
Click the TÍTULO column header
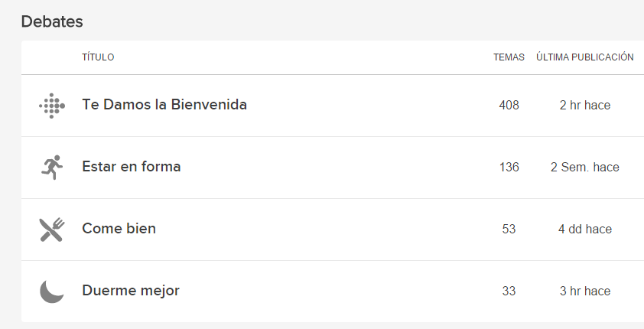[98, 57]
